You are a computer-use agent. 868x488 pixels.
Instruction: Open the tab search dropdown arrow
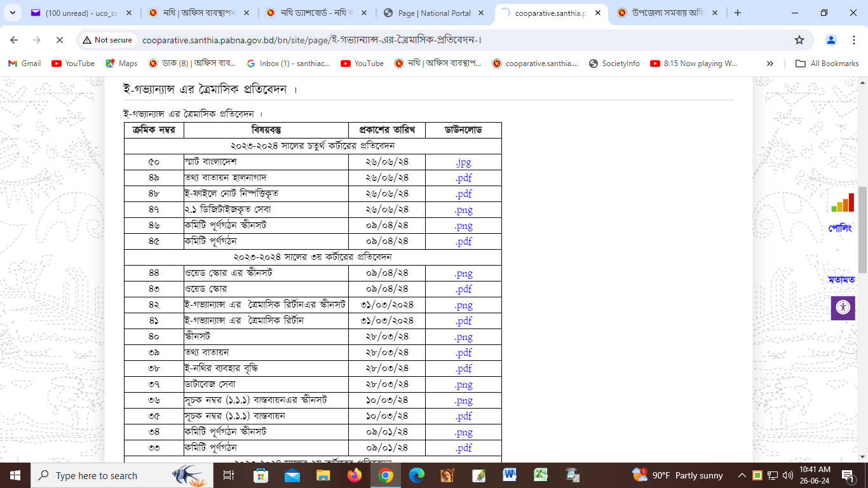15,13
